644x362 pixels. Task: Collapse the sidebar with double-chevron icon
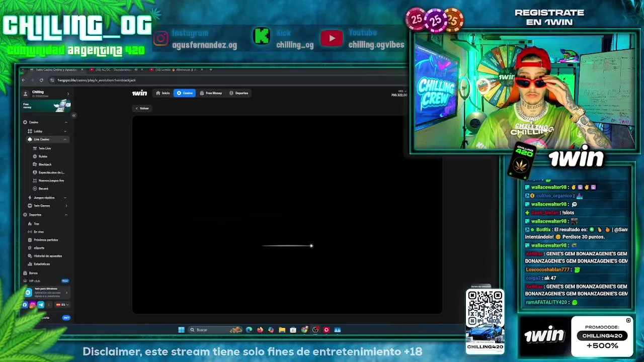[x=73, y=116]
